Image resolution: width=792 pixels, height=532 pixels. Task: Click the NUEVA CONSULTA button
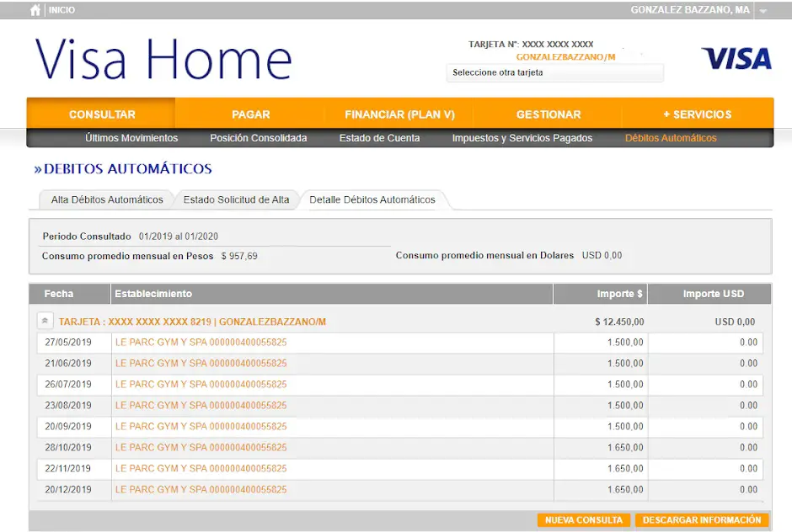tap(584, 520)
